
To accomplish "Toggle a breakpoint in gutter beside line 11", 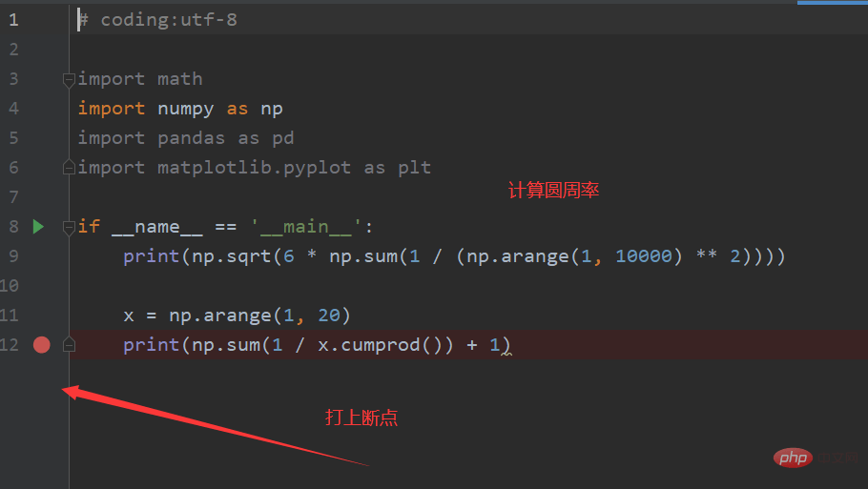I will coord(42,316).
